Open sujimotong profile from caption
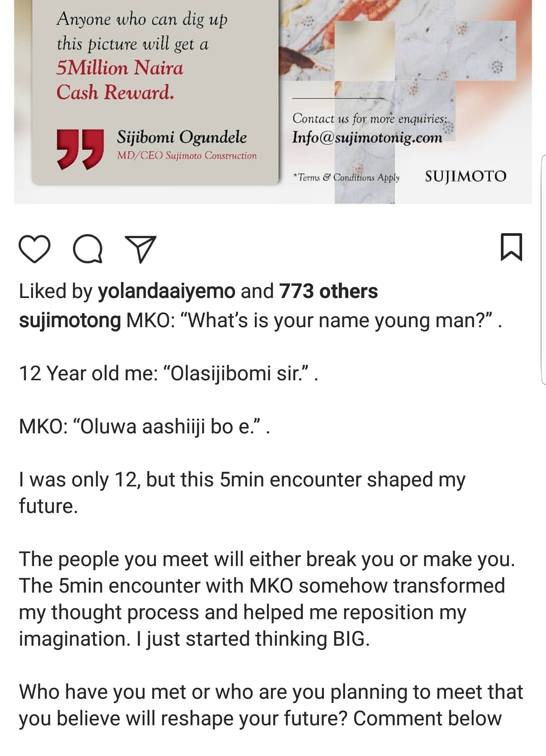 click(70, 320)
